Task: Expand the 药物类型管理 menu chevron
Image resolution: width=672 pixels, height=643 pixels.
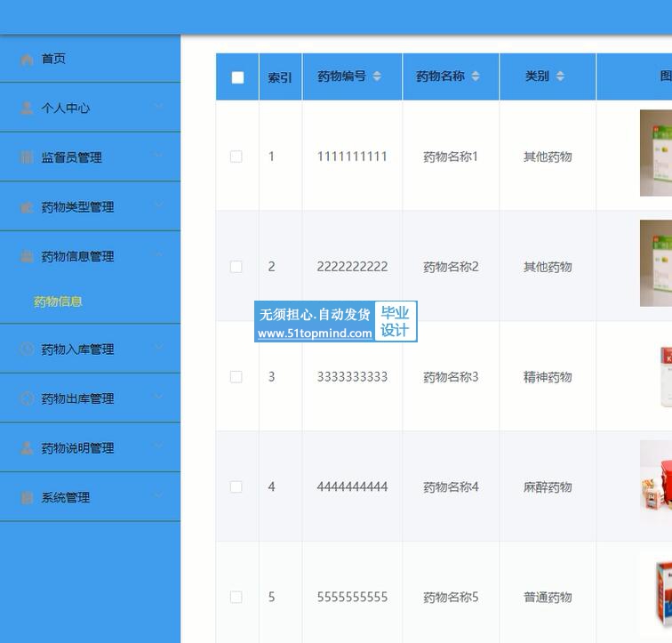Action: coord(158,205)
